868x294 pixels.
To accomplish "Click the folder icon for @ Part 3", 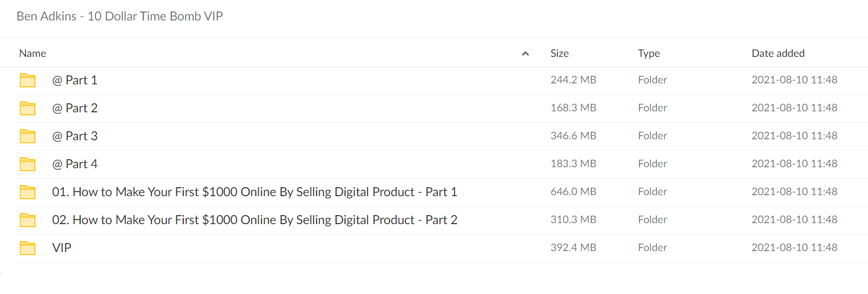I will point(27,136).
